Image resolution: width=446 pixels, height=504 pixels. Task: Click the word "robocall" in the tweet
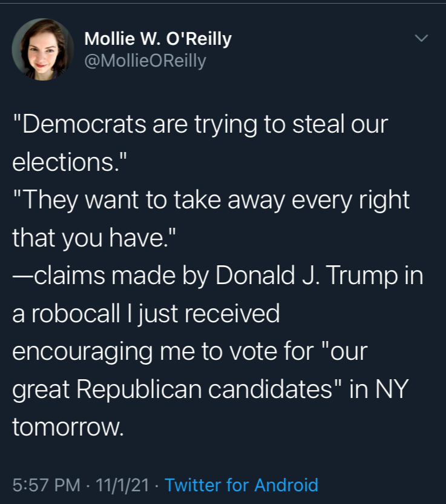[x=76, y=313]
